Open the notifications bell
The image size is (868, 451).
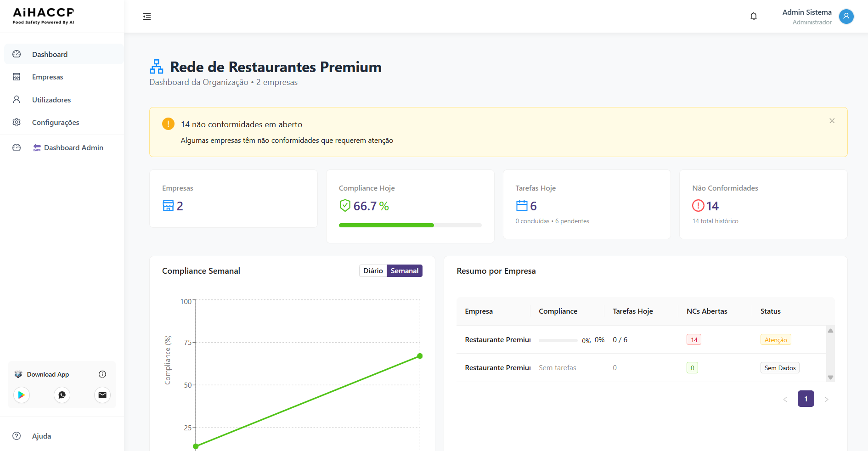754,17
